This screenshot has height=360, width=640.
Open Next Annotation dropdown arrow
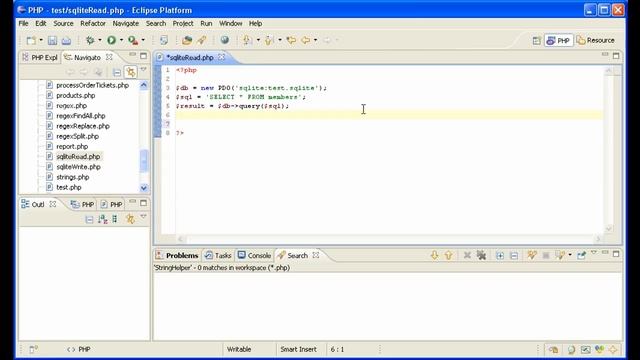tap(258, 40)
